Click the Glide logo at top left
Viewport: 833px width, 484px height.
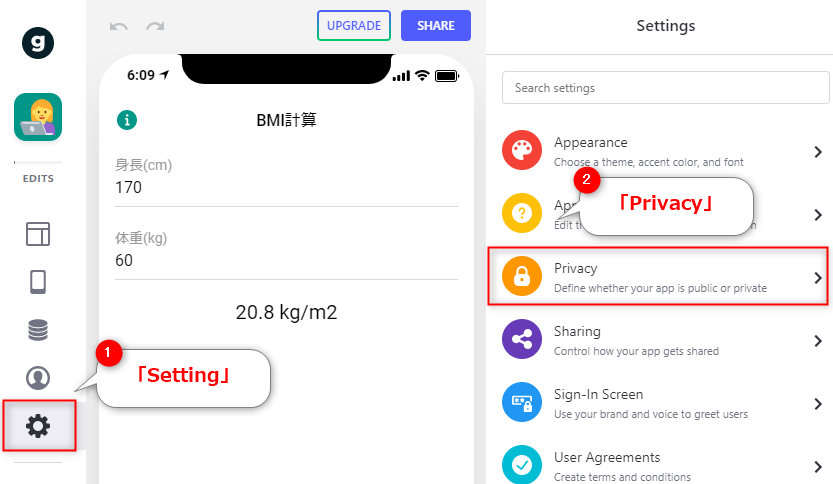pyautogui.click(x=38, y=43)
